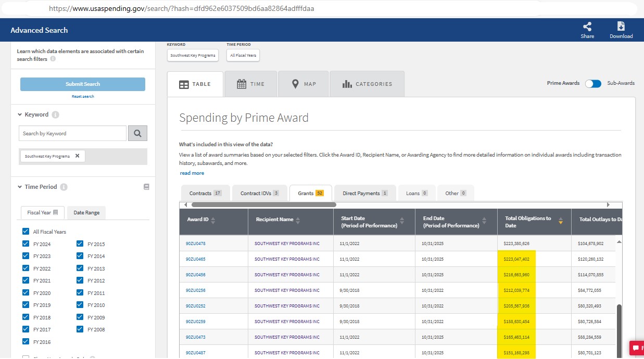Collapse the Keyword filter section
Image resolution: width=644 pixels, height=359 pixels.
(x=20, y=114)
